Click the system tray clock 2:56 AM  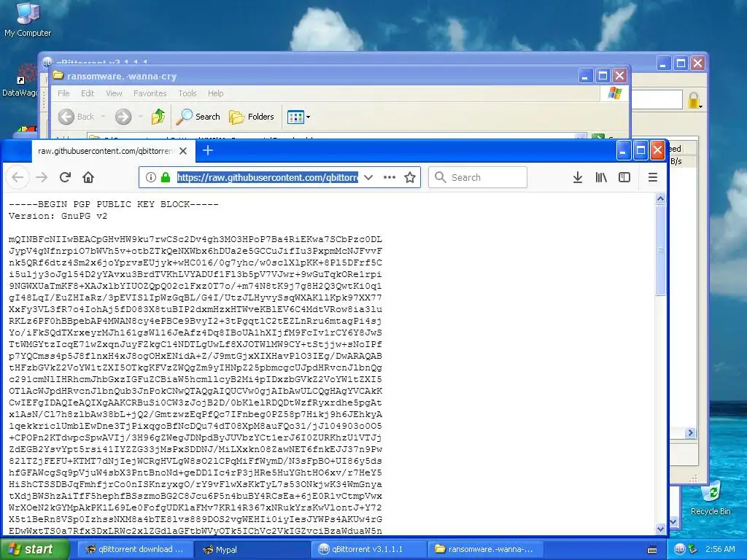tap(720, 549)
